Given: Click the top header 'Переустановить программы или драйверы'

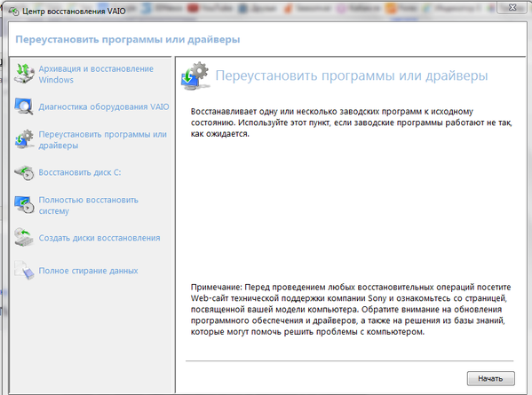Looking at the screenshot, I should click(128, 39).
